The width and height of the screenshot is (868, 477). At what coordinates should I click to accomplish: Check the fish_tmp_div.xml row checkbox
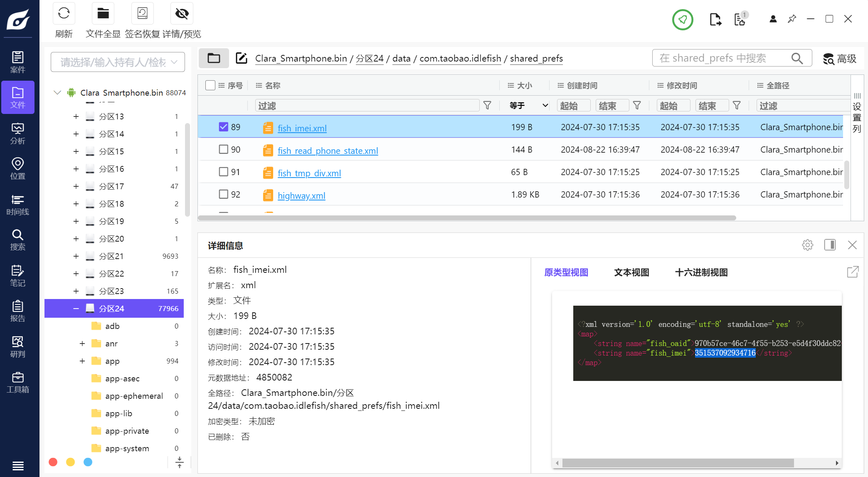[x=223, y=172]
